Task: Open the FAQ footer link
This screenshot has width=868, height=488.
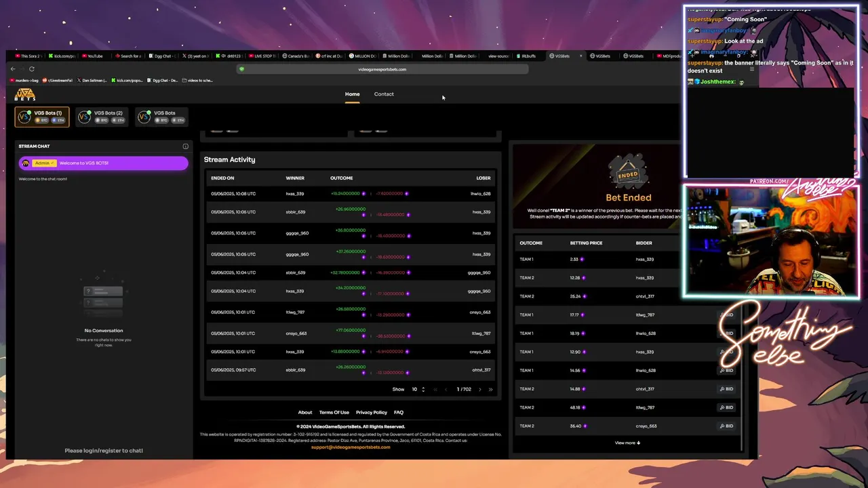Action: 399,412
